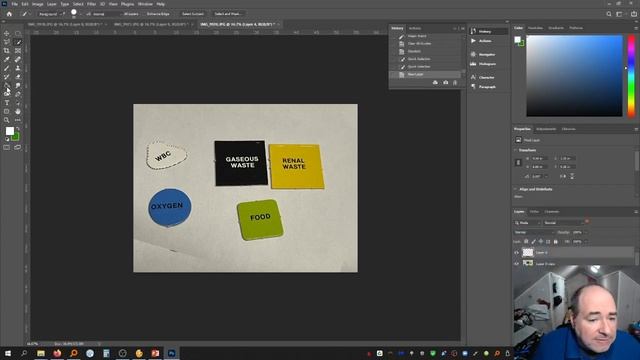This screenshot has width=640, height=360.
Task: Select the Rectangle shape tool
Action: pos(7,111)
